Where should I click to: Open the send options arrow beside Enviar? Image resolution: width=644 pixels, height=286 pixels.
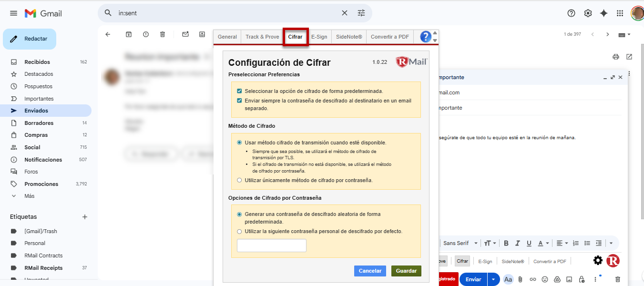493,279
